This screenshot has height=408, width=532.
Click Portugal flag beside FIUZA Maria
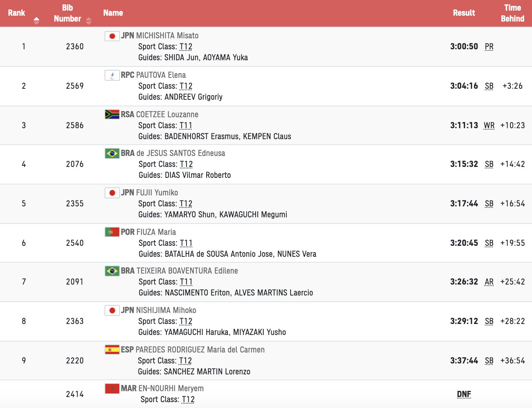click(112, 232)
